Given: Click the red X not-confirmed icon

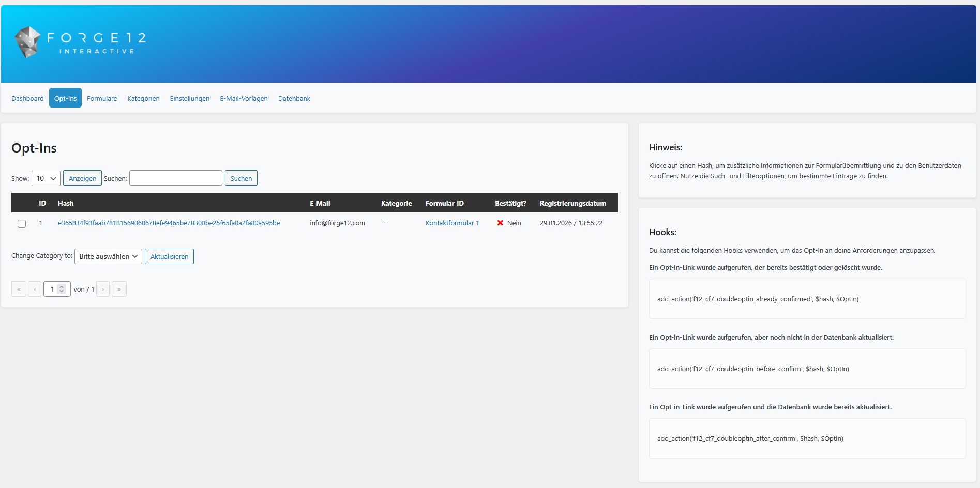Looking at the screenshot, I should [500, 223].
